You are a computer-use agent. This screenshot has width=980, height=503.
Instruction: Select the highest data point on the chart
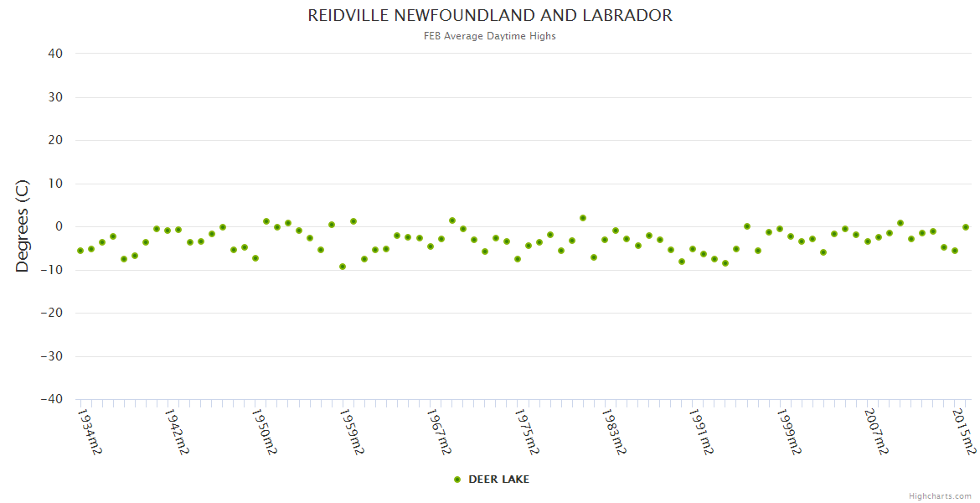583,218
